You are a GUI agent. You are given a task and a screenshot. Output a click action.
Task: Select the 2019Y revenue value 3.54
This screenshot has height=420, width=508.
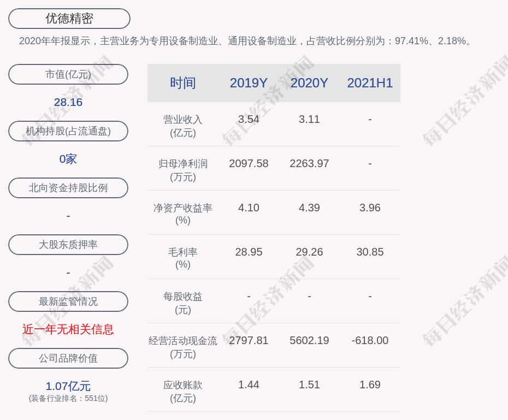[249, 119]
